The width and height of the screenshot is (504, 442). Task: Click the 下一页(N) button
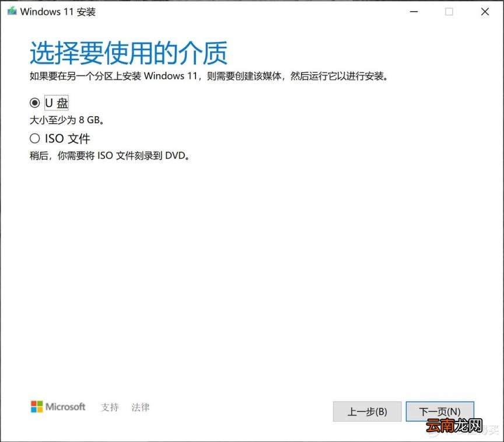(x=440, y=412)
